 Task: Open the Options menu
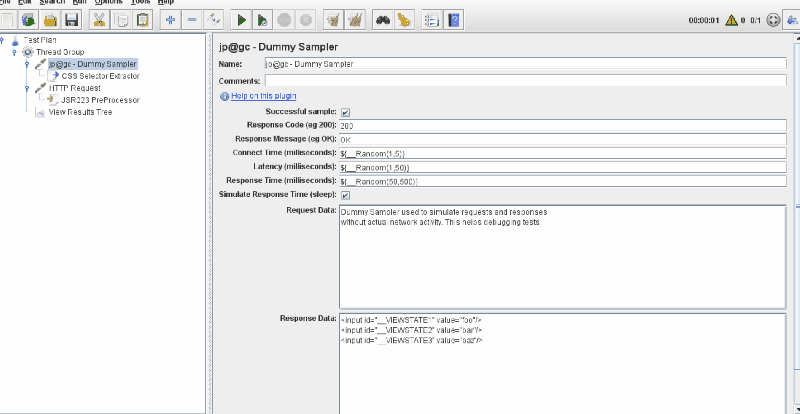109,2
